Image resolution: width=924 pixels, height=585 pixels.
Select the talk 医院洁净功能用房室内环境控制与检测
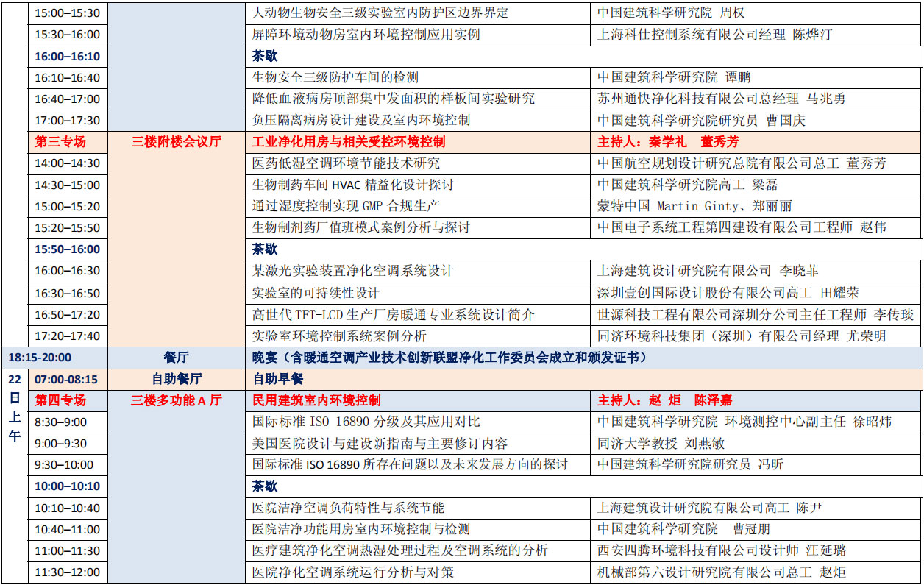click(x=361, y=529)
